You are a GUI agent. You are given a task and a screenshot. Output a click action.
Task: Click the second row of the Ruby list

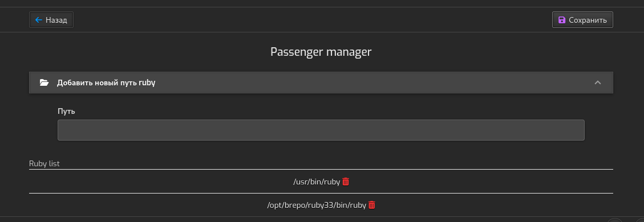(321, 205)
